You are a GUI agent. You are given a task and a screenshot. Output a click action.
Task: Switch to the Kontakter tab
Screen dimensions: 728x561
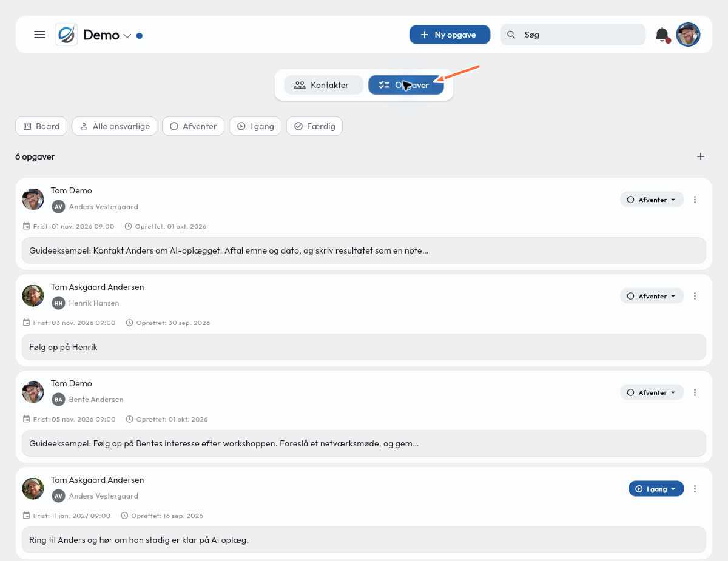pyautogui.click(x=323, y=85)
